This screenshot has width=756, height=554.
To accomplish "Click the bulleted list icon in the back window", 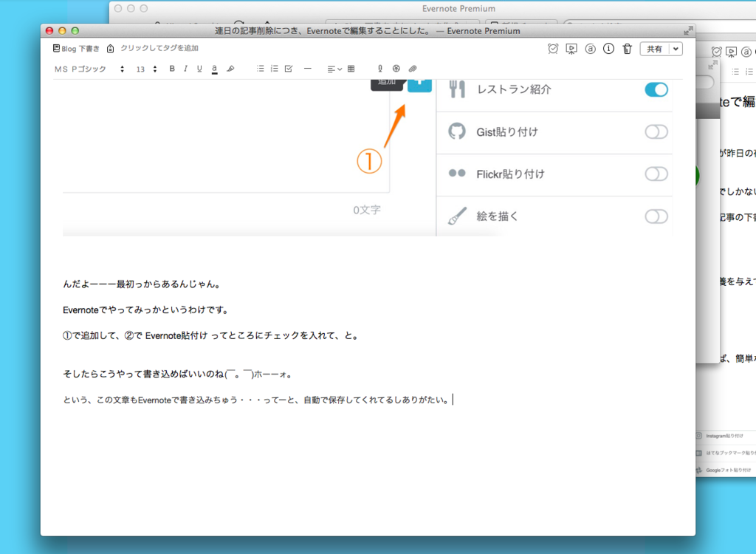I will point(735,72).
